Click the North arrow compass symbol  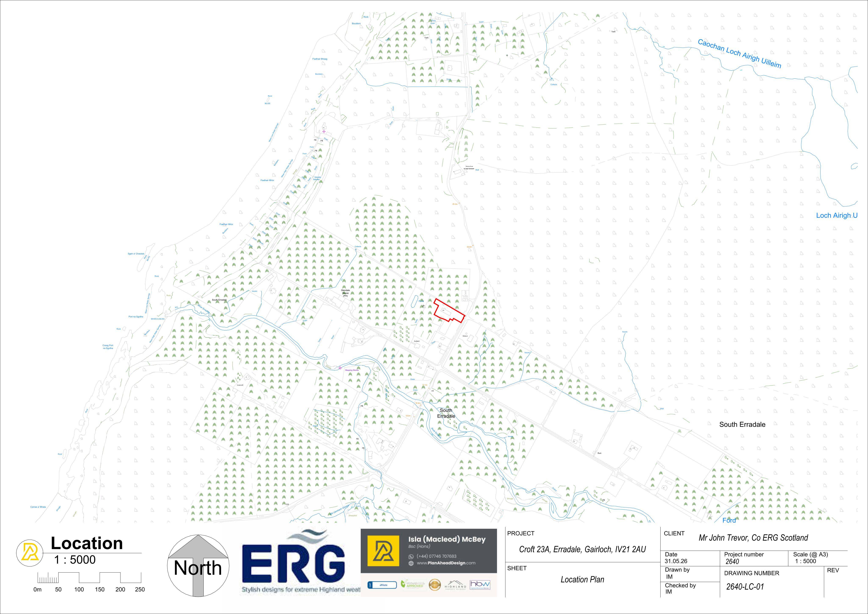coord(198,566)
